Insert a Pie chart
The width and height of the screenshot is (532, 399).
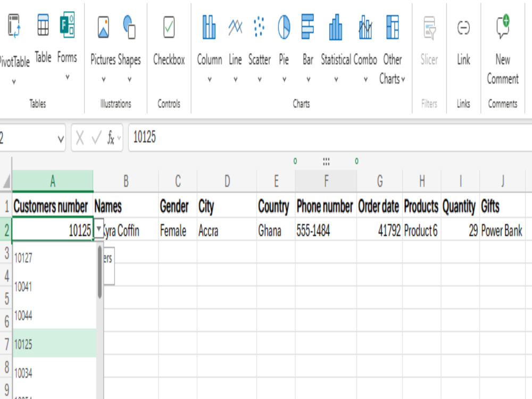coord(284,27)
